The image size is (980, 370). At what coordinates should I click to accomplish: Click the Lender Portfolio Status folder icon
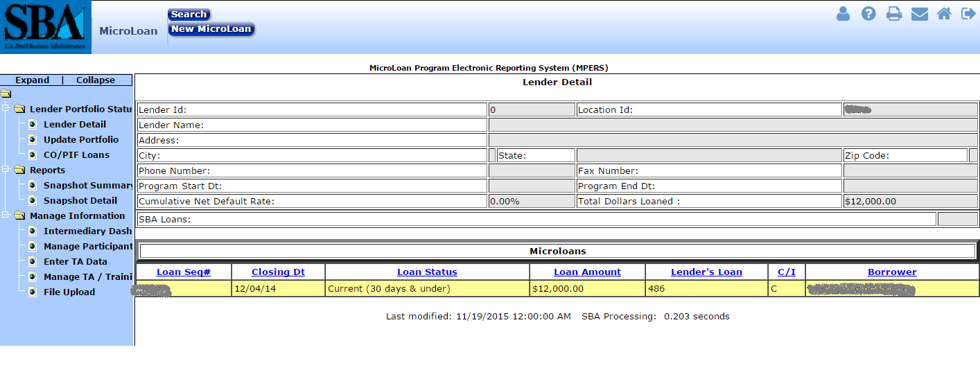(x=19, y=109)
